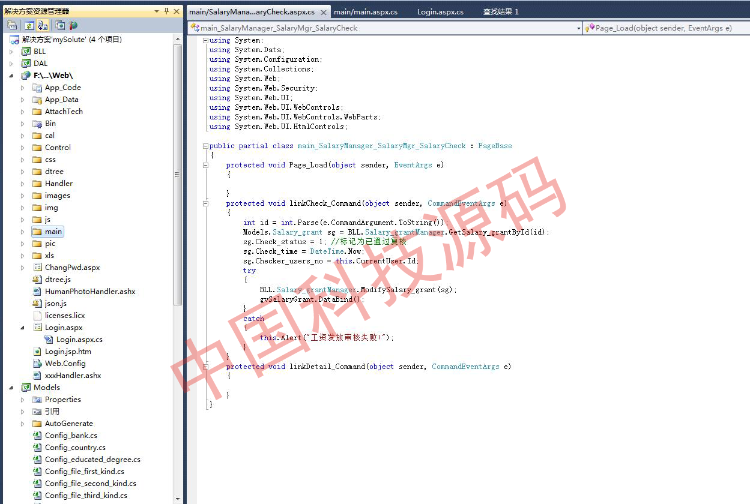Collapse the Login.aspx node
This screenshot has height=504, width=750.
pyautogui.click(x=22, y=328)
